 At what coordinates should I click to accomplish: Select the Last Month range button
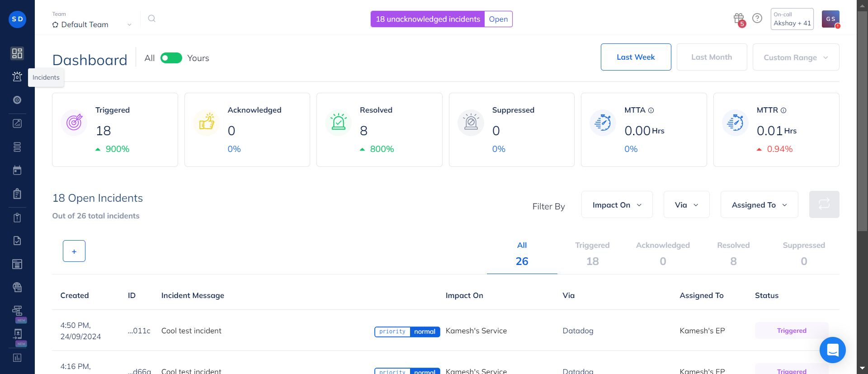pos(712,57)
